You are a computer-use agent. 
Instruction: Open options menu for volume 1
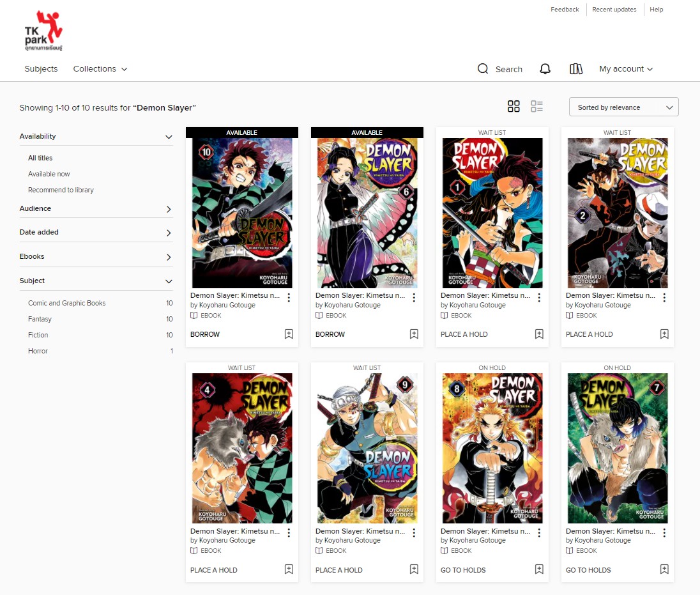[539, 298]
